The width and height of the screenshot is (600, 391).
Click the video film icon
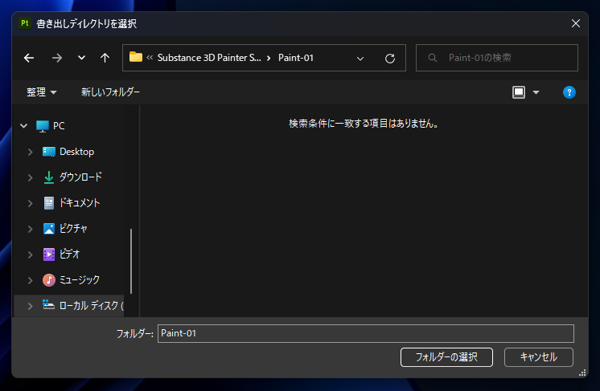click(x=49, y=254)
